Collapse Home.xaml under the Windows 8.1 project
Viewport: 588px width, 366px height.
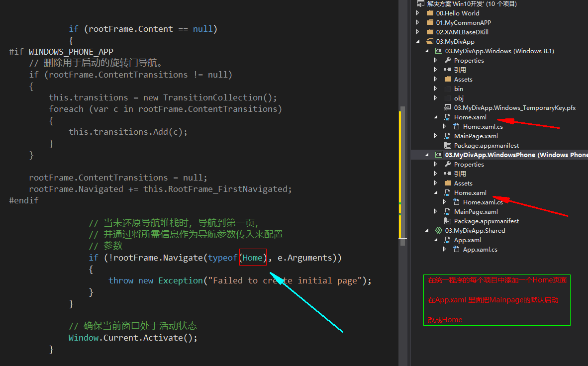point(436,117)
